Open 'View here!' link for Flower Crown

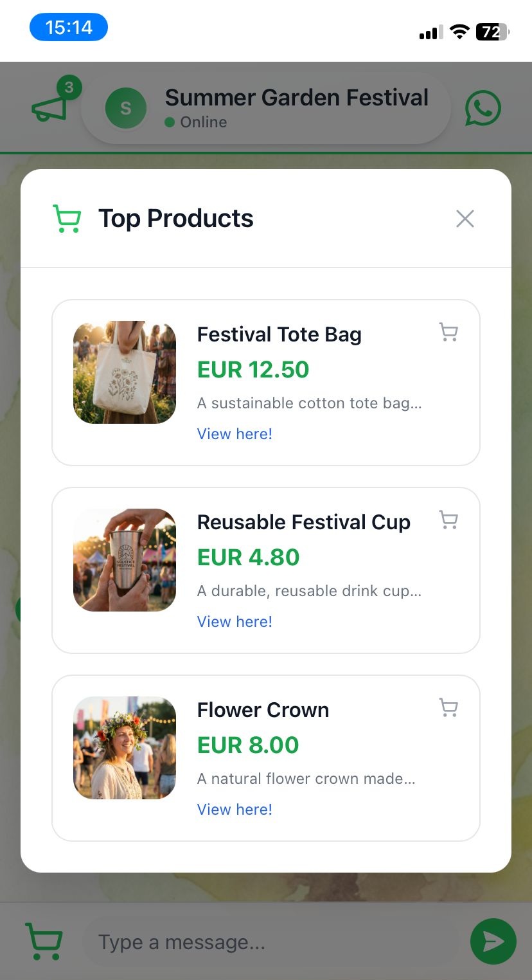235,810
